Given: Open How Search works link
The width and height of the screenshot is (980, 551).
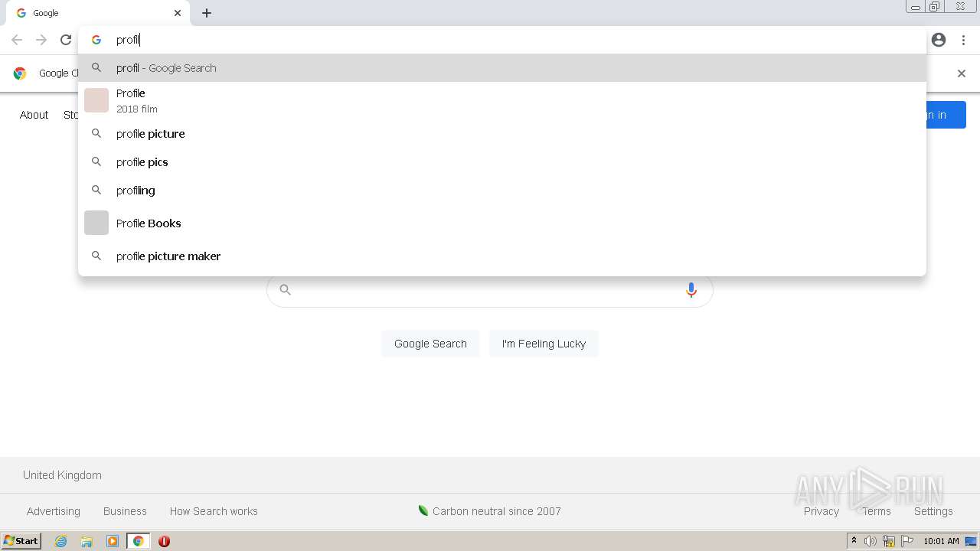Looking at the screenshot, I should click(214, 511).
